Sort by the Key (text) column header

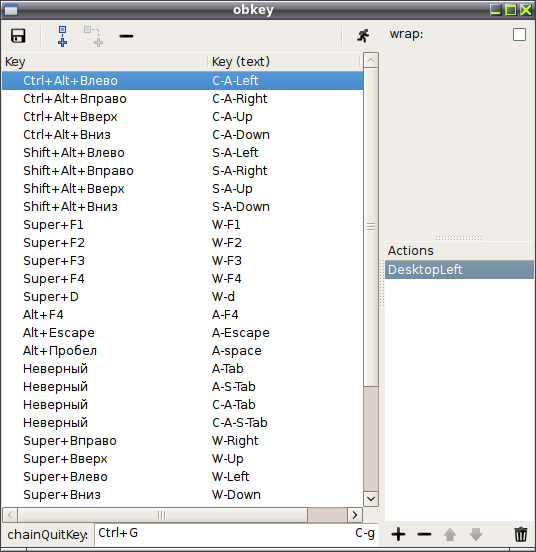tap(284, 62)
